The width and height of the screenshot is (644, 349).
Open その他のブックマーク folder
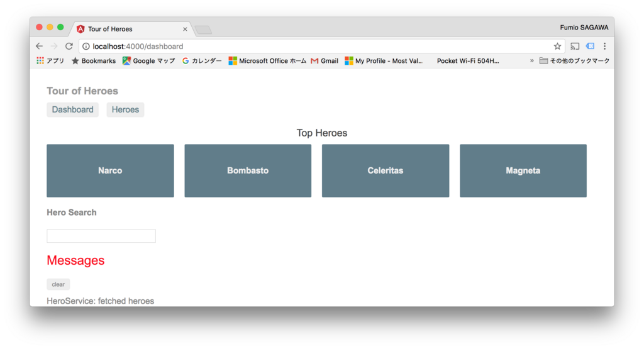(574, 61)
